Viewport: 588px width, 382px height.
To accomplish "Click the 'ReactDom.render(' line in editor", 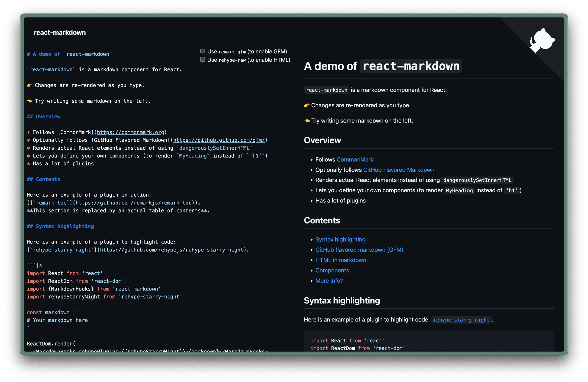I will point(51,344).
